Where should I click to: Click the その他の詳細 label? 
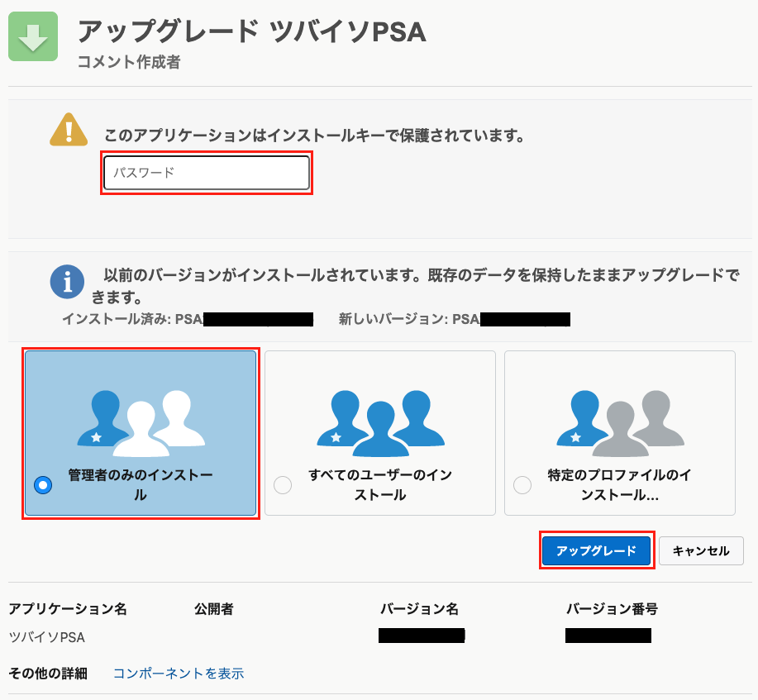point(48,674)
